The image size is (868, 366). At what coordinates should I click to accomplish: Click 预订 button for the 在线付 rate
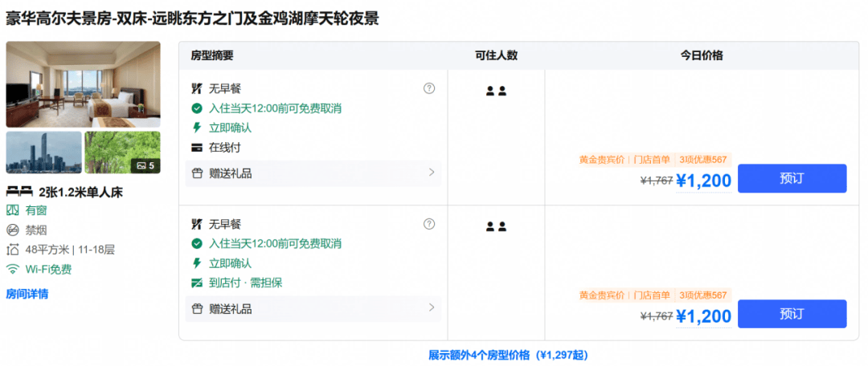coord(792,178)
